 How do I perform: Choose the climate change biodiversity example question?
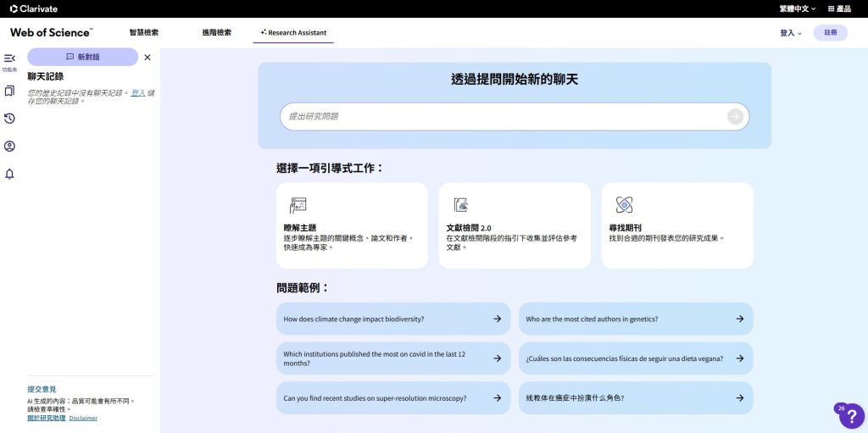pyautogui.click(x=392, y=319)
